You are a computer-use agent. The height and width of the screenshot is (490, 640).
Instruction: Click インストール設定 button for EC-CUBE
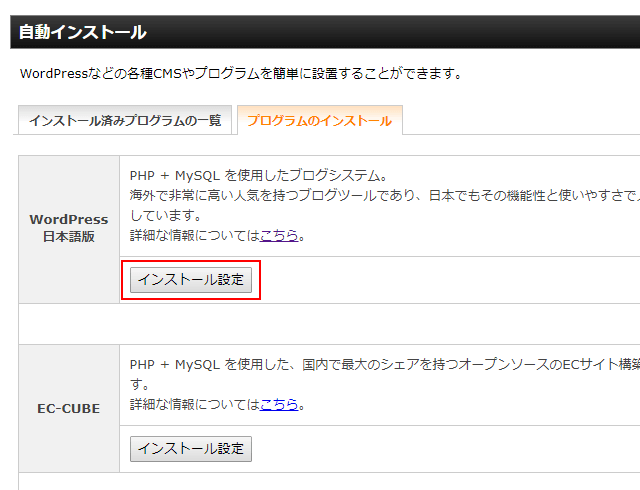click(191, 449)
